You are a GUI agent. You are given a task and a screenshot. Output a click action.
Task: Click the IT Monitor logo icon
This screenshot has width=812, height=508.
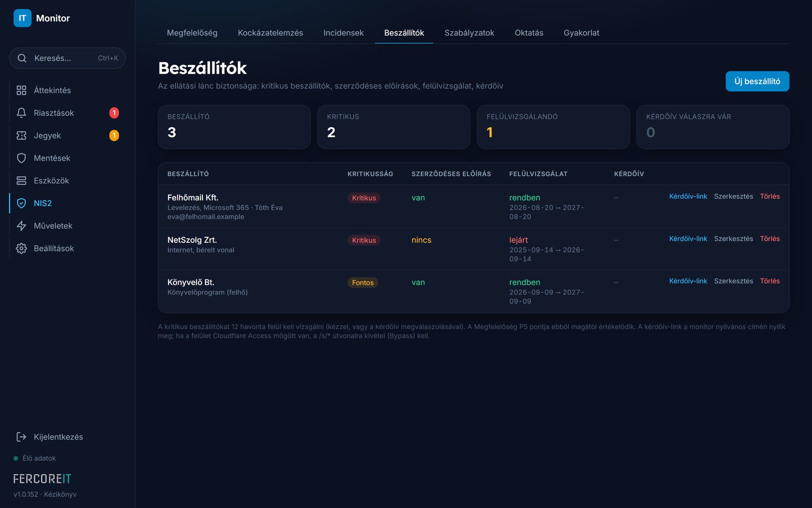(22, 18)
